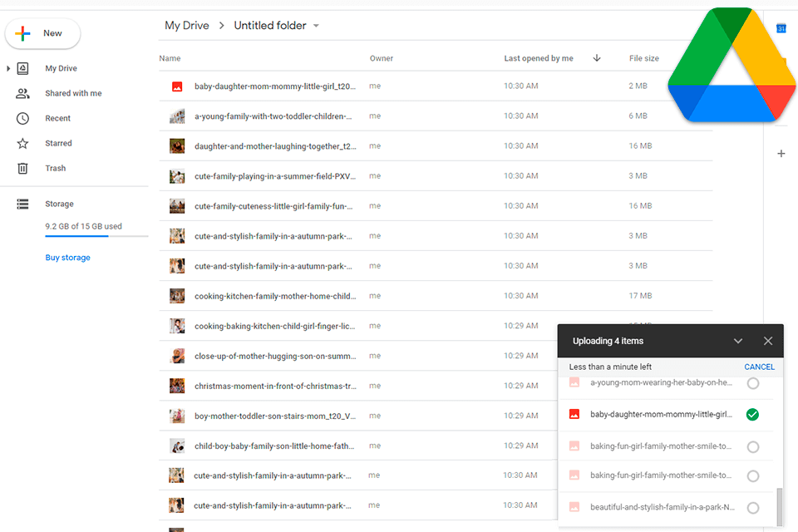Image resolution: width=798 pixels, height=532 pixels.
Task: Click the Less than a minute left text
Action: [610, 367]
